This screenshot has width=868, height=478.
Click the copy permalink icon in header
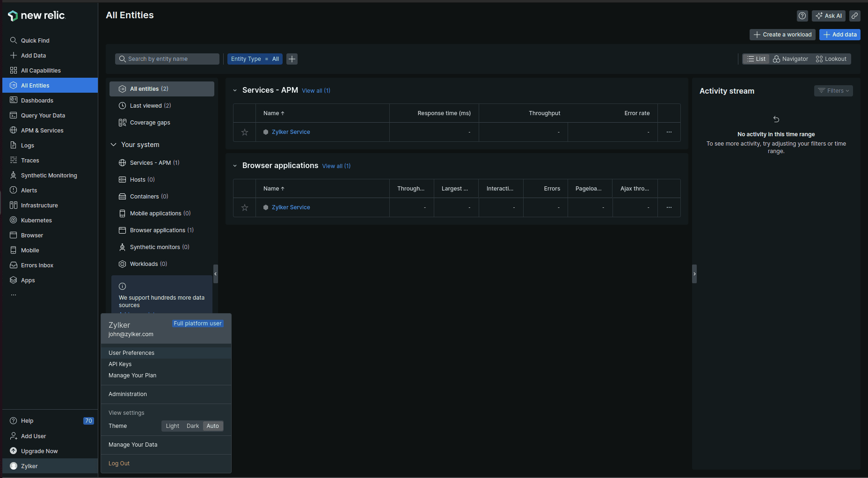point(854,16)
